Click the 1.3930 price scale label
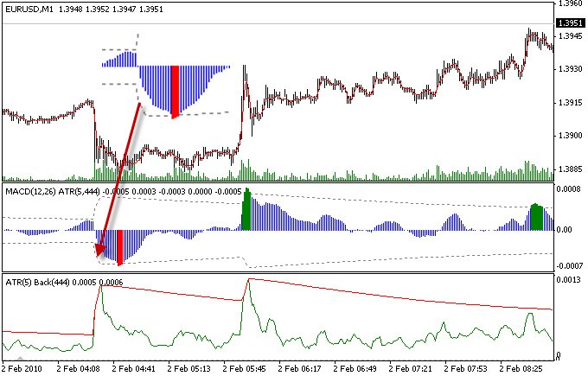 569,69
